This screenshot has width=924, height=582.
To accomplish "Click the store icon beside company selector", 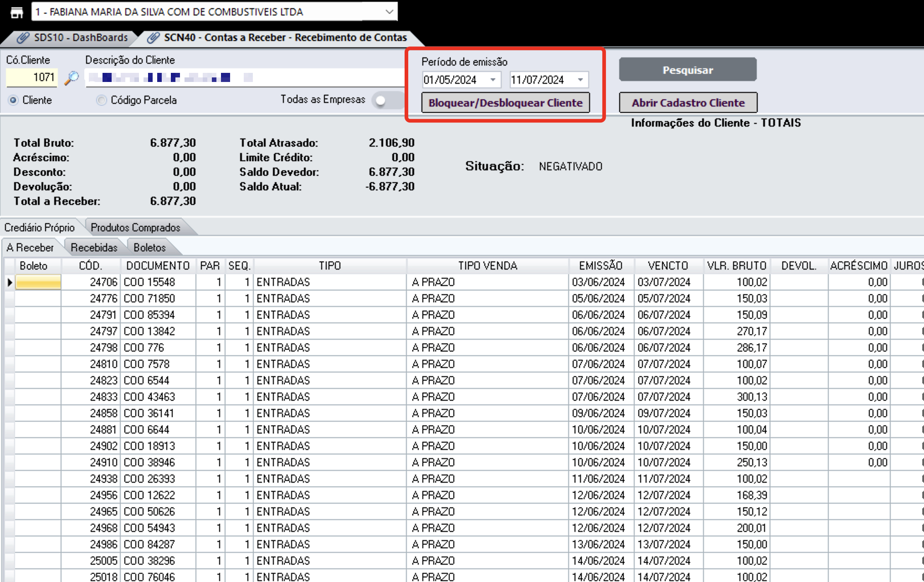I will tap(17, 12).
